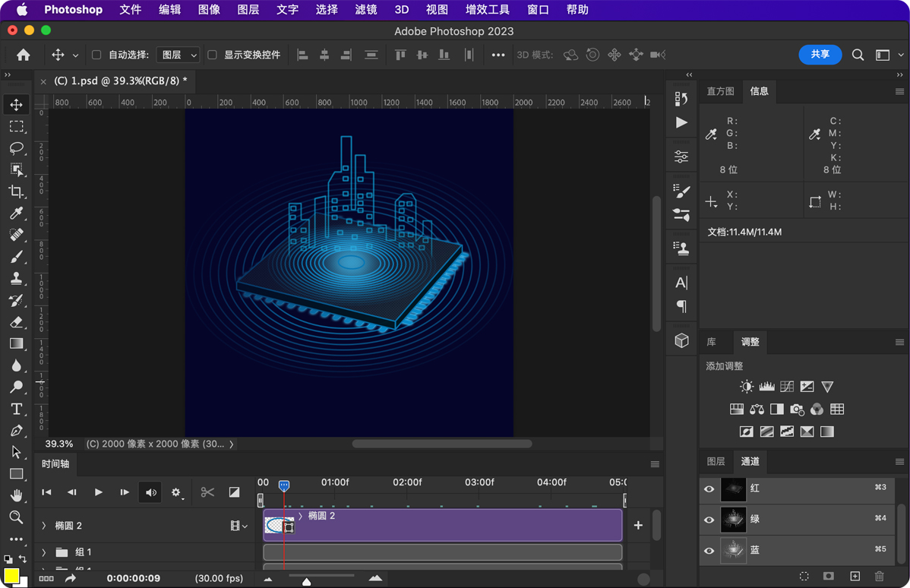Choose the Eyedropper tool
Screen dimensions: 910x588
(x=16, y=213)
